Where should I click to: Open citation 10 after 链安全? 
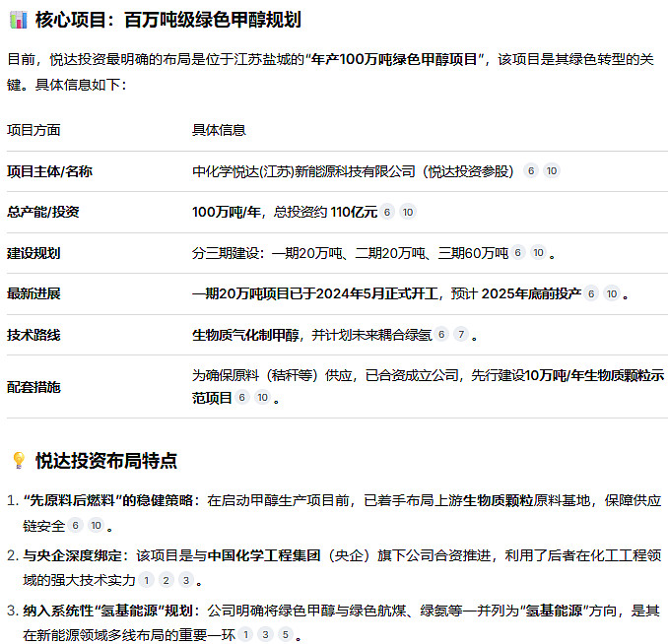[96, 525]
